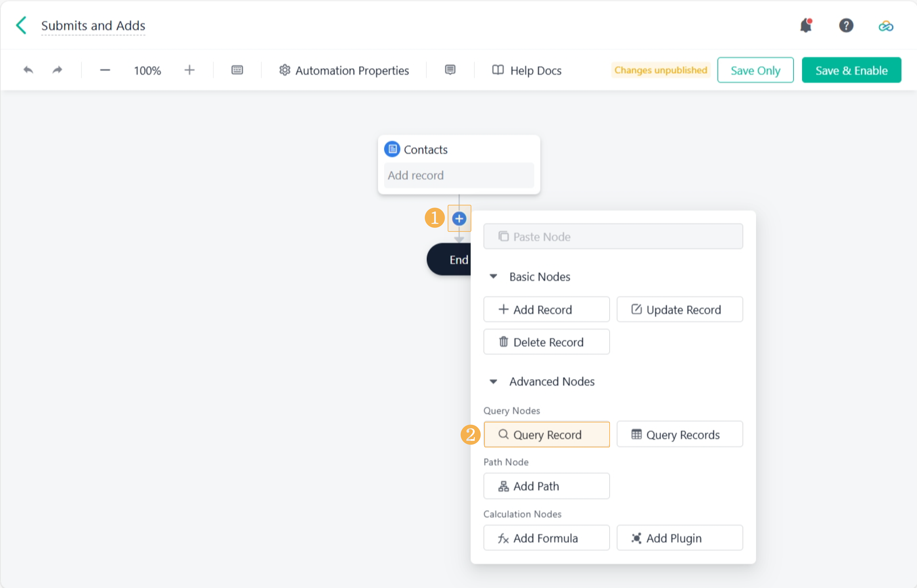This screenshot has width=917, height=588.
Task: Open Help Docs
Action: tap(527, 70)
